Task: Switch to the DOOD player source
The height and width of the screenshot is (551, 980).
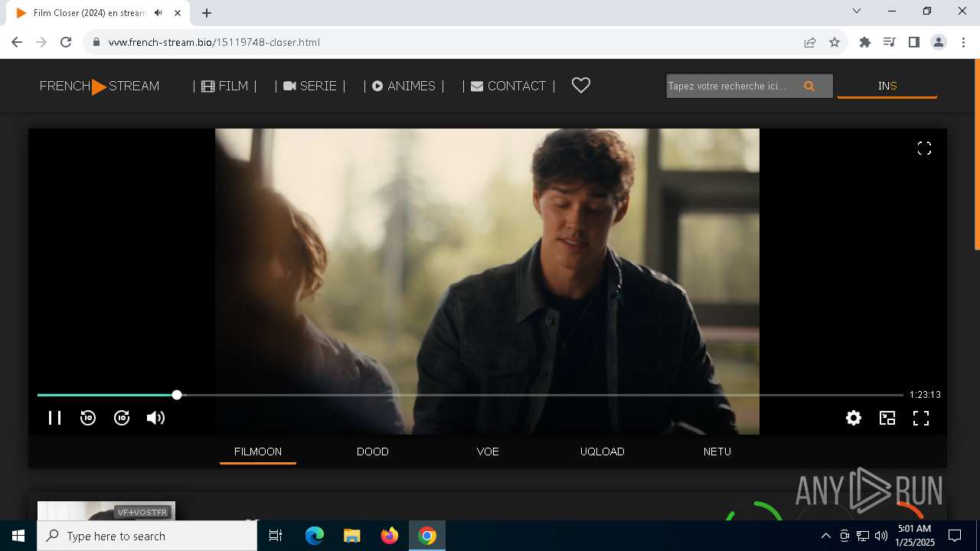Action: pyautogui.click(x=373, y=452)
